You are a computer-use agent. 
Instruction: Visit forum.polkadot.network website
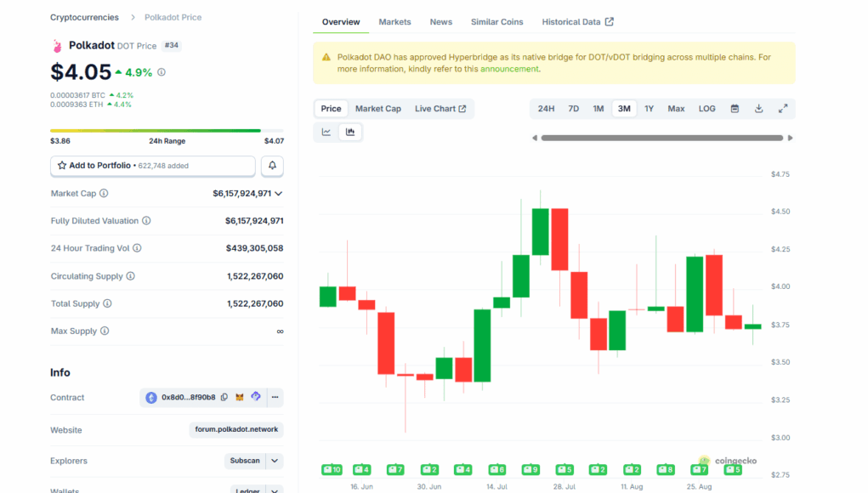236,429
